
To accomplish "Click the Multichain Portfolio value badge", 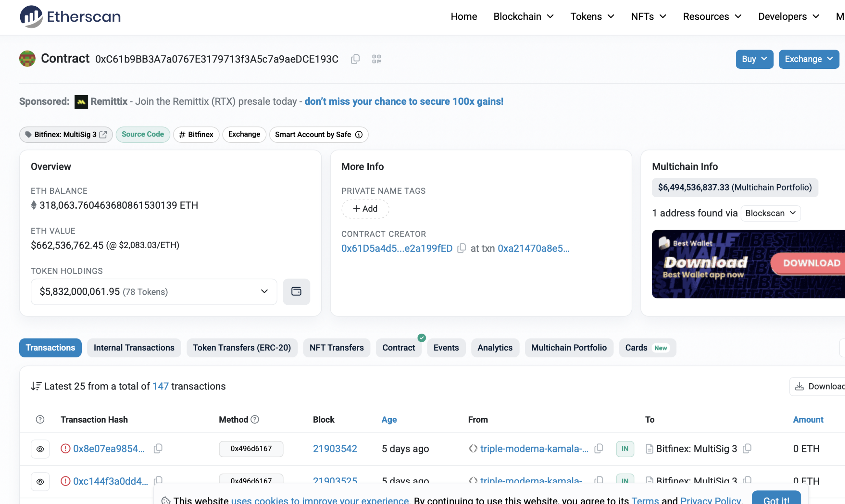I will click(734, 187).
